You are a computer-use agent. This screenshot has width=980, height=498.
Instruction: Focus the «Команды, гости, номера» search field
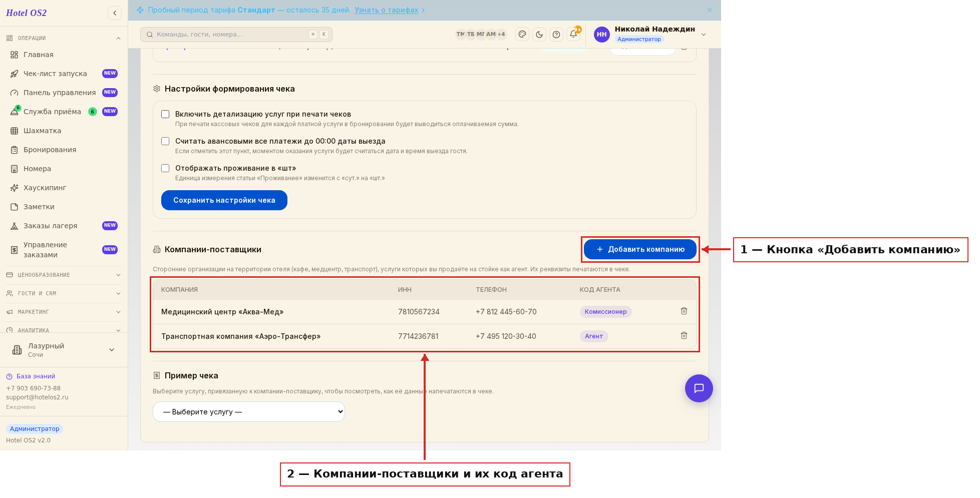point(236,35)
